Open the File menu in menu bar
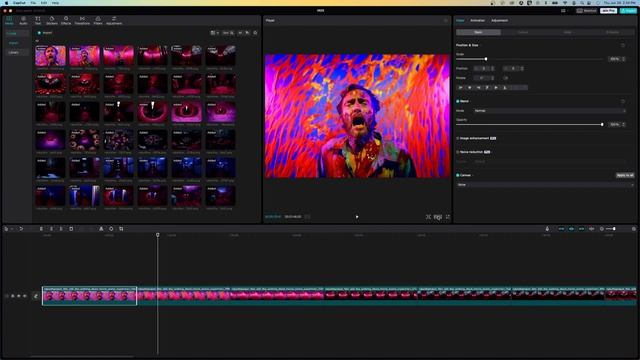 pos(33,3)
